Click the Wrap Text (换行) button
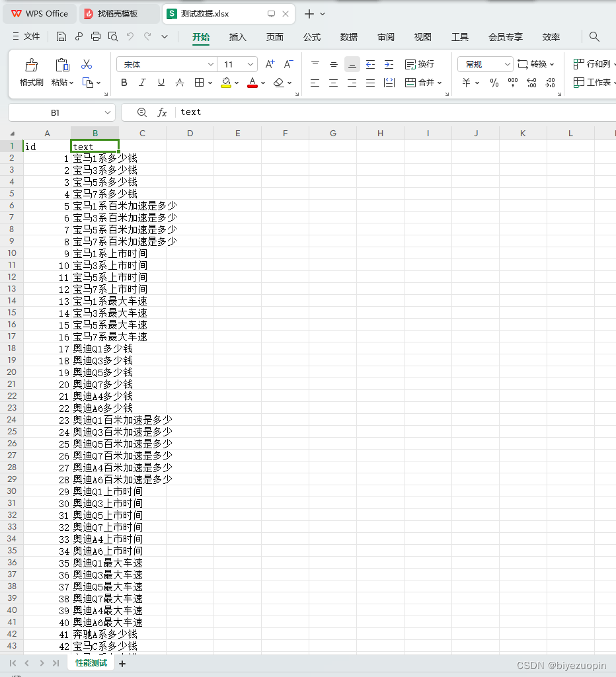The height and width of the screenshot is (677, 616). pos(420,64)
